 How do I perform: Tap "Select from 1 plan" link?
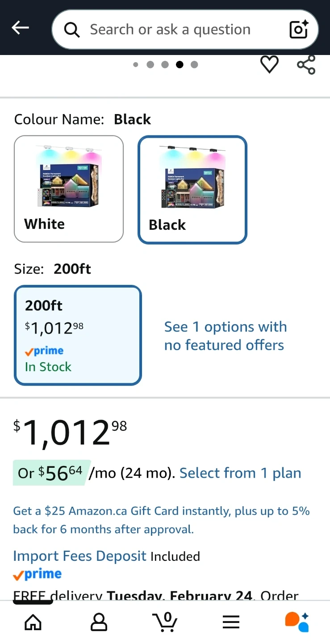pos(240,473)
